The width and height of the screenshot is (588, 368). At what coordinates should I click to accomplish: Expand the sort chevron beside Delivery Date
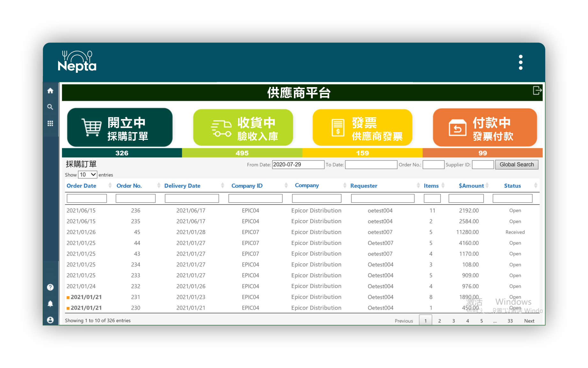pos(222,185)
